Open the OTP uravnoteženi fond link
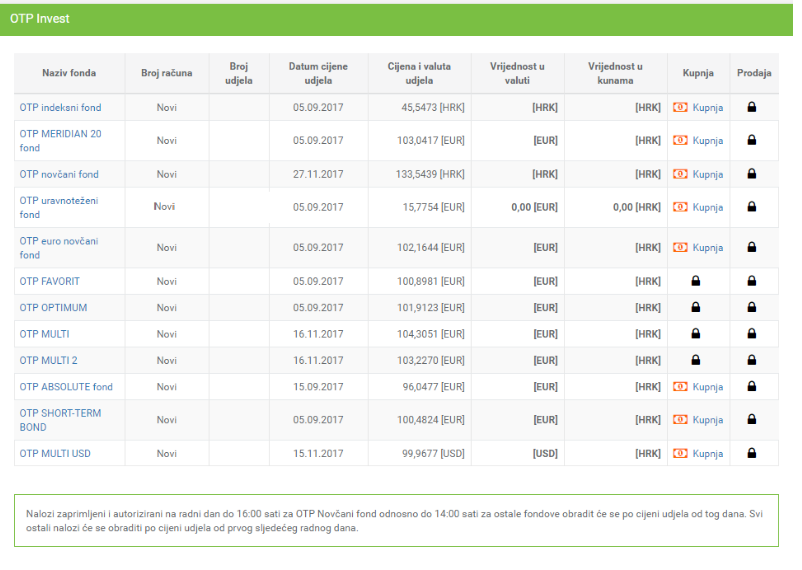 pos(59,208)
